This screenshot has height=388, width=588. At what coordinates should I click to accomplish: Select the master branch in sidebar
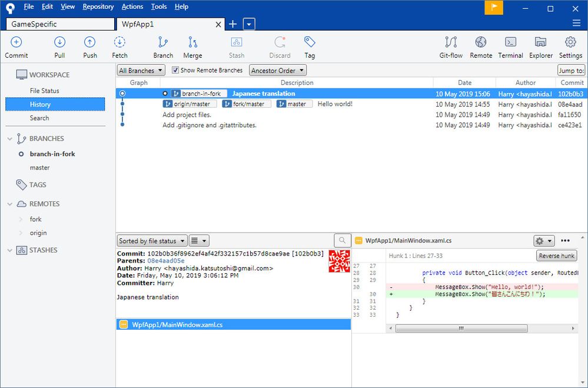(39, 168)
